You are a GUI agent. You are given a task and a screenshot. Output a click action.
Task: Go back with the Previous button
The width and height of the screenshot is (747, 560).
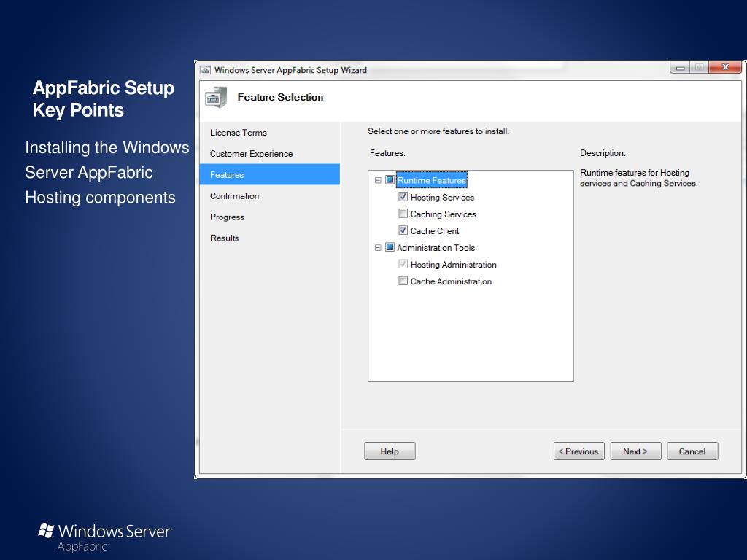pyautogui.click(x=578, y=451)
